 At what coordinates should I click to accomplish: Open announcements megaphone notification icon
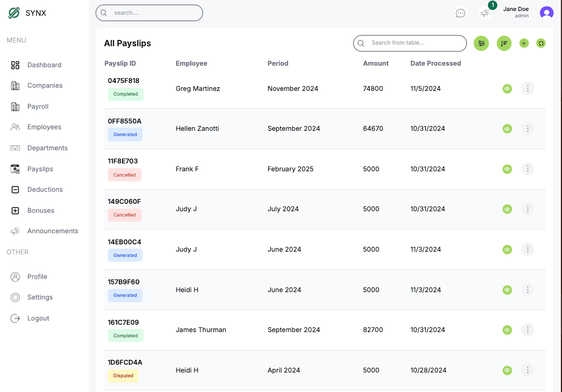tap(485, 13)
